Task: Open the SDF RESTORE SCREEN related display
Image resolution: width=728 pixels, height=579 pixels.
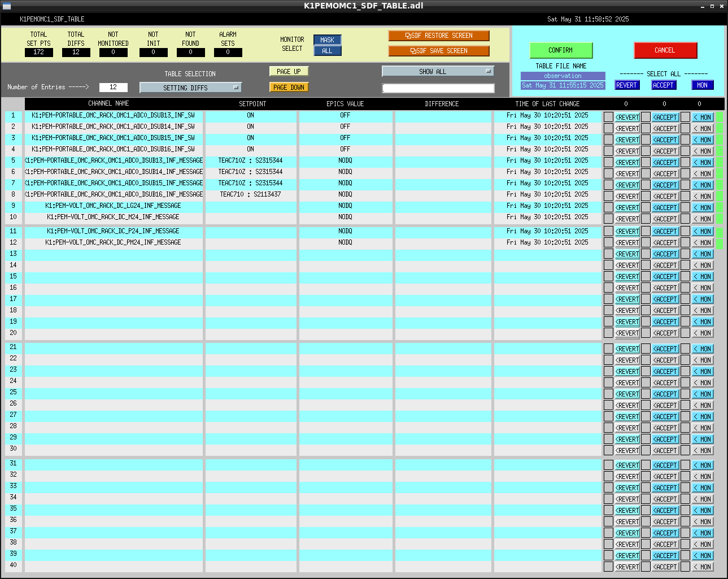Action: pyautogui.click(x=439, y=36)
